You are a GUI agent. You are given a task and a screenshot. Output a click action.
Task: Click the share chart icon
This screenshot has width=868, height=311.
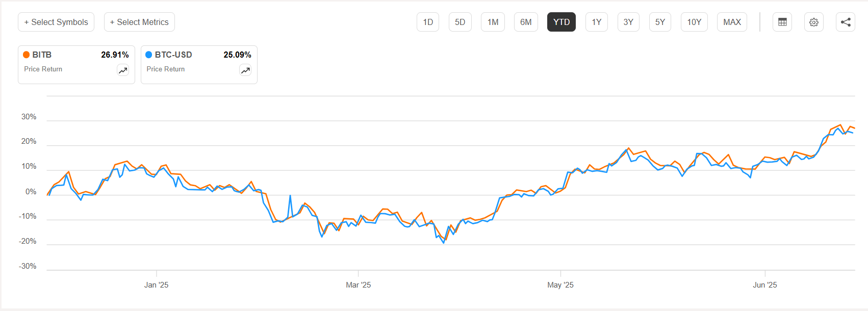point(845,22)
